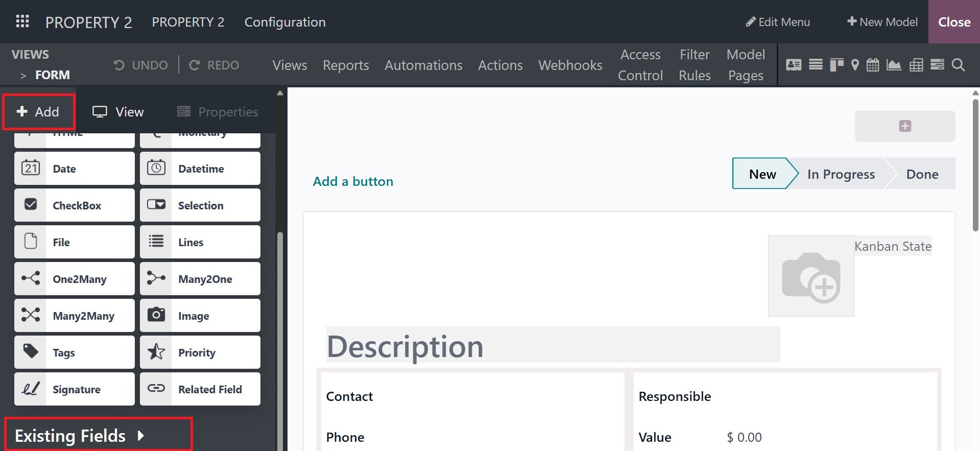
Task: Click the plus button box icon
Action: click(904, 126)
